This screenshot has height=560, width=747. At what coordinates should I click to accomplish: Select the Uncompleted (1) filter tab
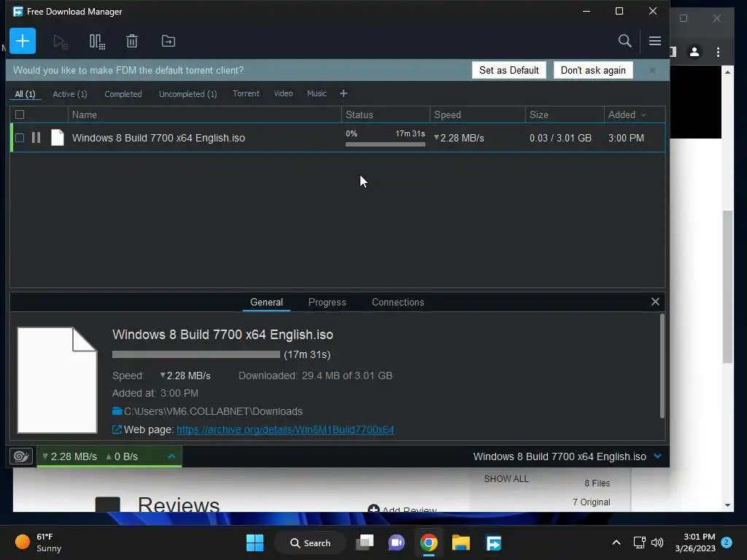point(187,94)
